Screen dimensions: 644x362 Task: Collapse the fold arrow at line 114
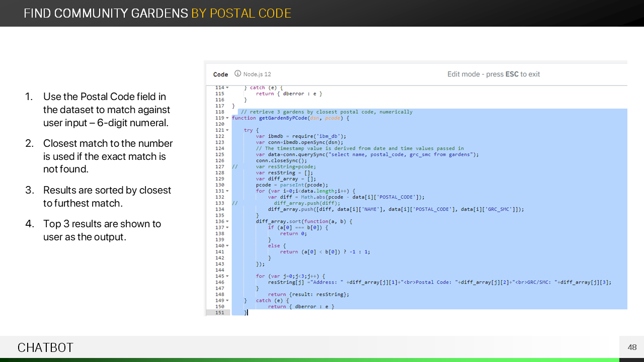[227, 88]
